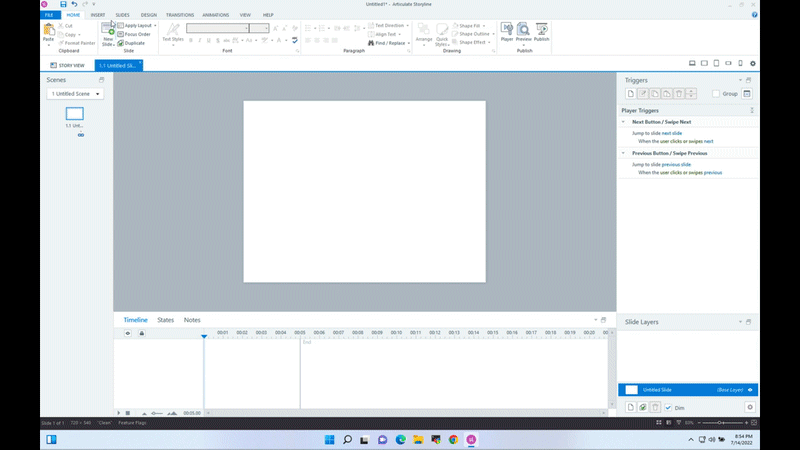Switch to Story View
800x450 pixels.
(x=66, y=65)
